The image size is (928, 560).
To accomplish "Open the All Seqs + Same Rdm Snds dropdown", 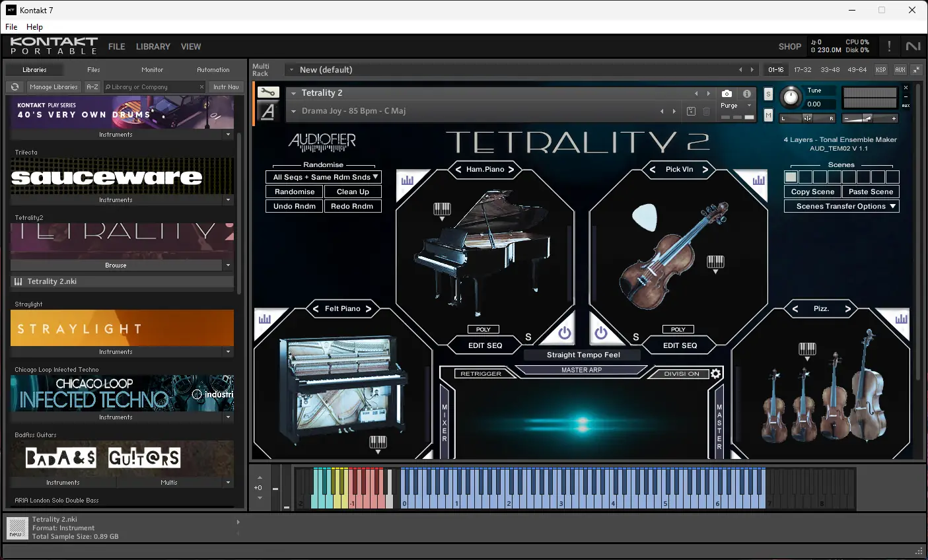I will [x=323, y=177].
